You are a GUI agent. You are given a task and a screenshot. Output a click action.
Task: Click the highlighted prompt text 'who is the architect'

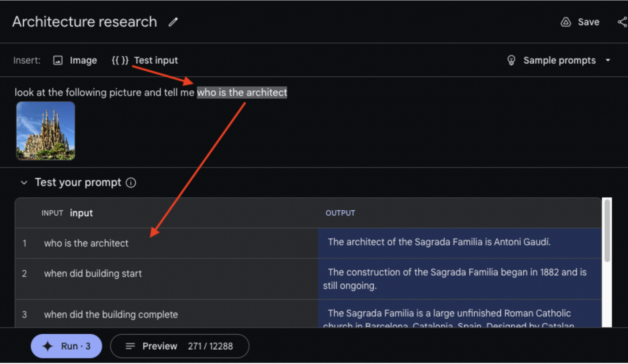(x=242, y=93)
